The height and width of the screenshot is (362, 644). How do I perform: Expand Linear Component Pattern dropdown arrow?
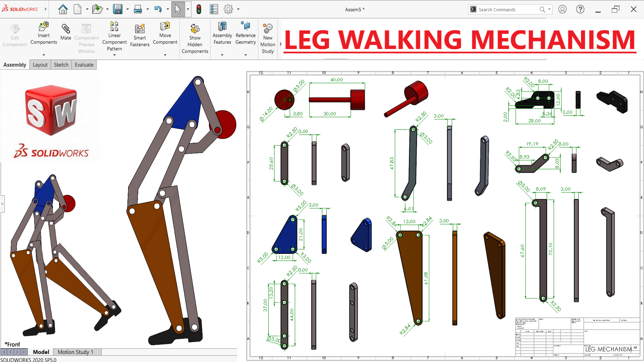(x=114, y=55)
